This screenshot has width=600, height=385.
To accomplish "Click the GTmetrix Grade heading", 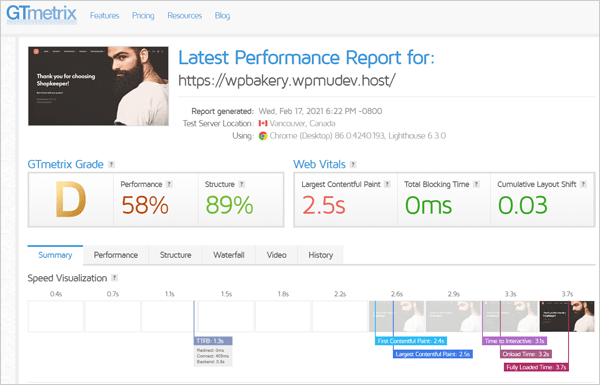I will (x=65, y=164).
